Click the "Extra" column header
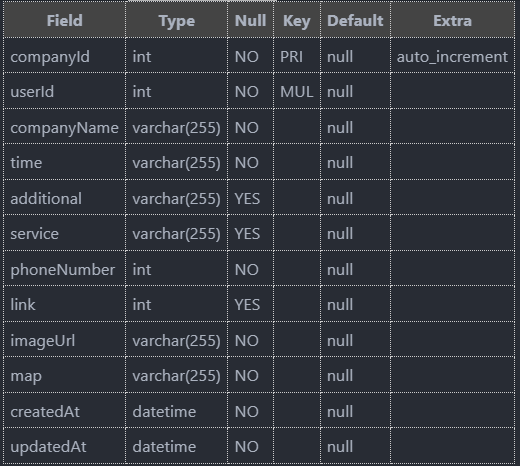The height and width of the screenshot is (466, 520). coord(452,21)
